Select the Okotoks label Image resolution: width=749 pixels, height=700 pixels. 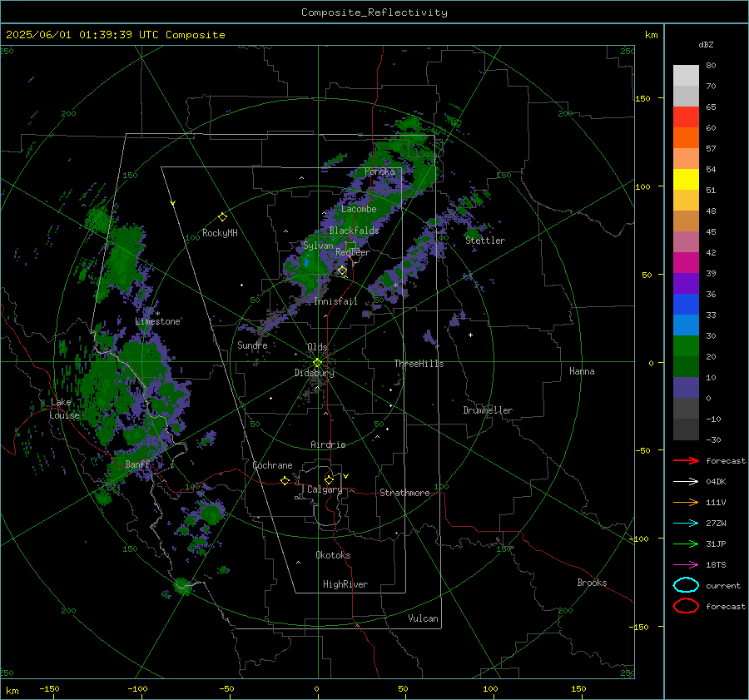[x=333, y=554]
